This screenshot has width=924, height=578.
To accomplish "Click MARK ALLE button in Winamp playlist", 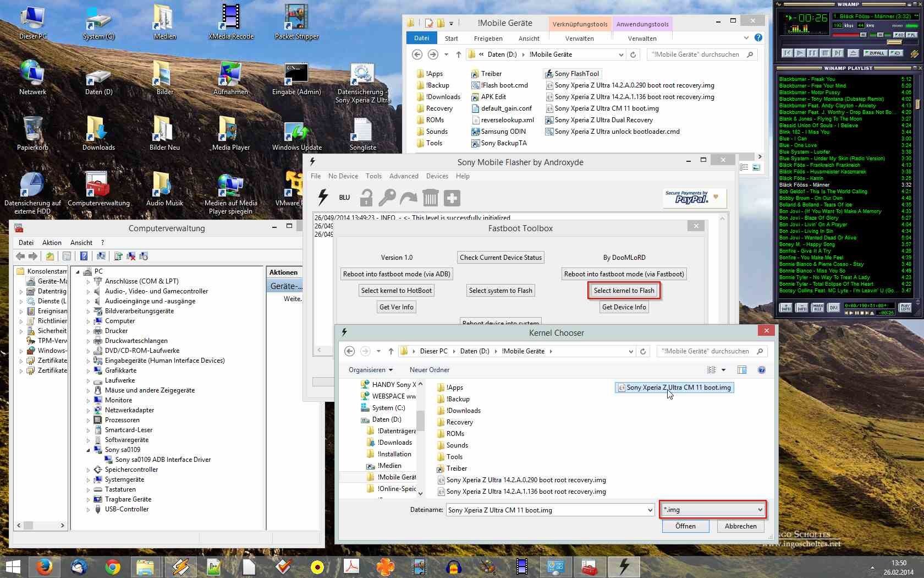I will click(x=818, y=308).
